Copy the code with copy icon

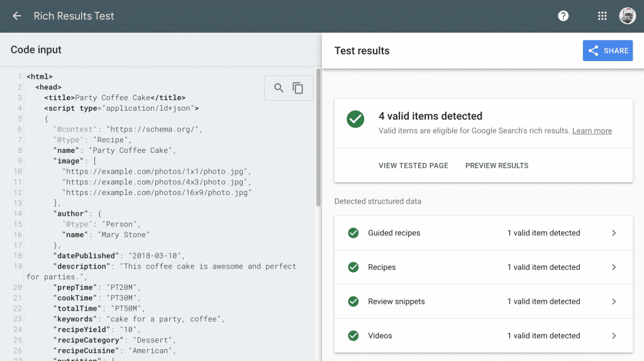298,88
